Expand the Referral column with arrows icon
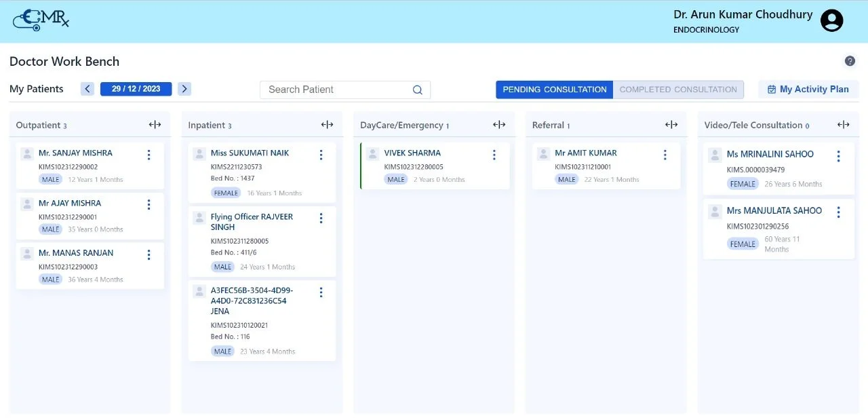The height and width of the screenshot is (418, 868). coord(672,125)
